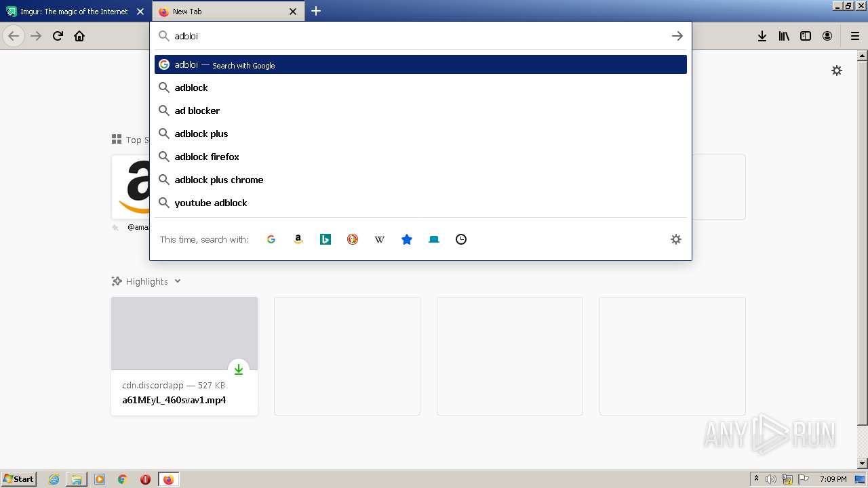Screen dimensions: 868x488
Task: Switch to the Imgur tab
Action: pos(75,12)
